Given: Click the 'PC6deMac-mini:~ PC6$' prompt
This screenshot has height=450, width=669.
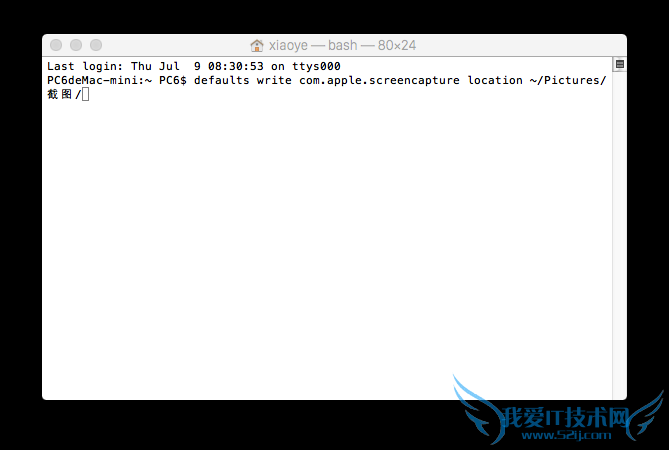Looking at the screenshot, I should click(x=117, y=80).
